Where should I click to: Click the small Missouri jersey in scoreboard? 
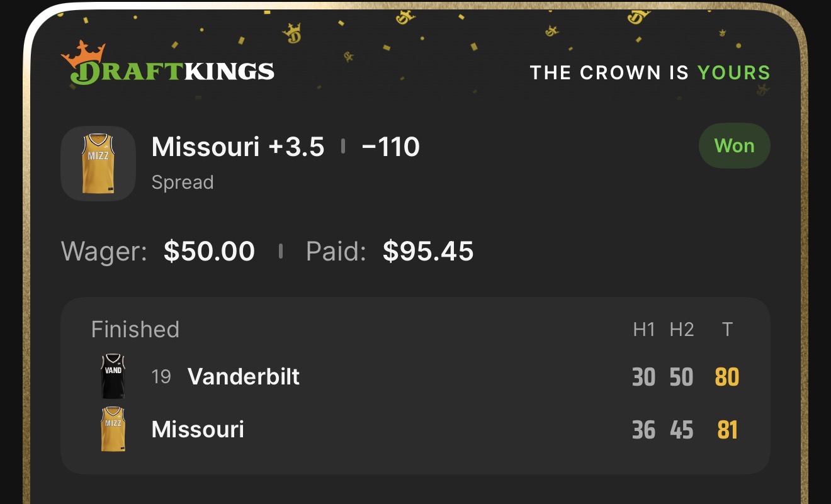[x=113, y=429]
